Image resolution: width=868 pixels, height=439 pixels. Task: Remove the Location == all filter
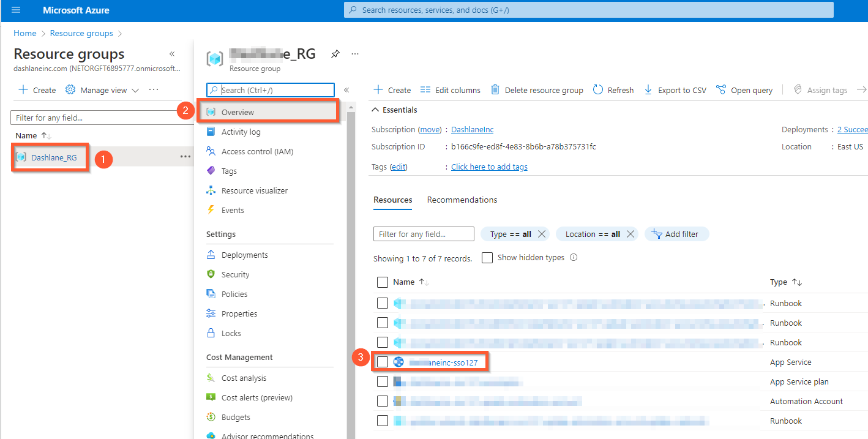tap(630, 234)
